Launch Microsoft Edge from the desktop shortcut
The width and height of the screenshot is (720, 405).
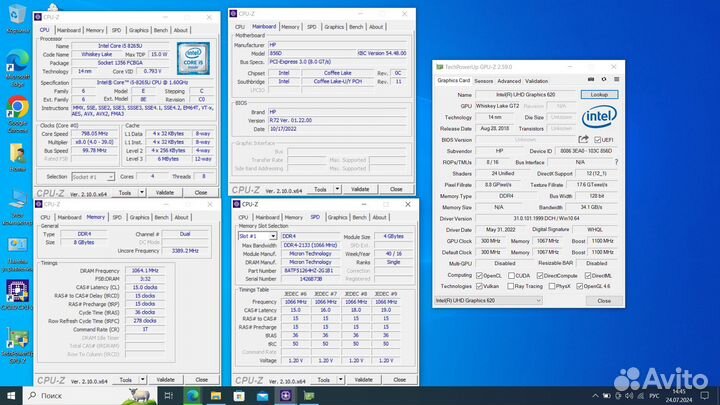(17, 68)
